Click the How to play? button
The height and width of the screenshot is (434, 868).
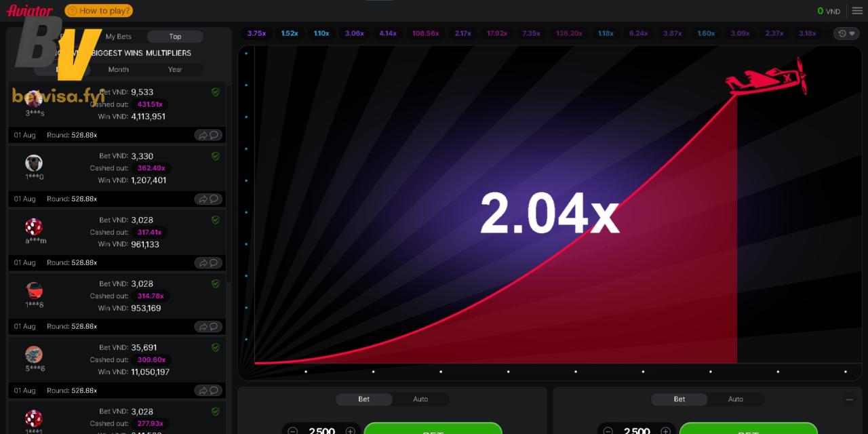click(x=99, y=11)
